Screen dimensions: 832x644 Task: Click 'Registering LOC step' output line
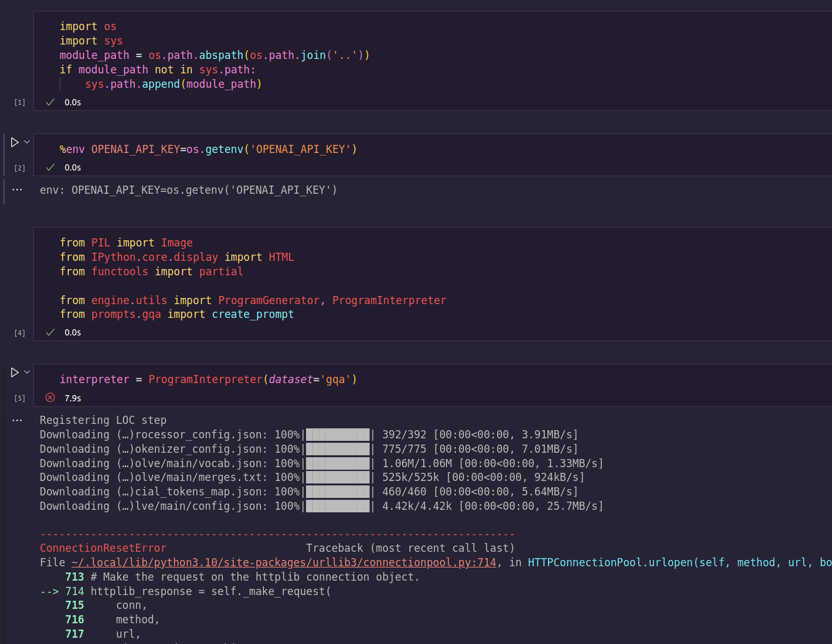point(103,420)
